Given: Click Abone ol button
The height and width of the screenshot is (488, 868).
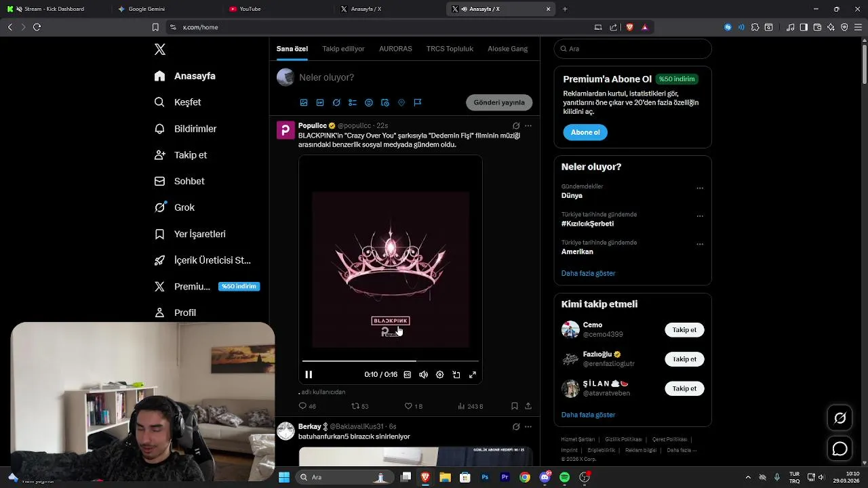Looking at the screenshot, I should (585, 132).
